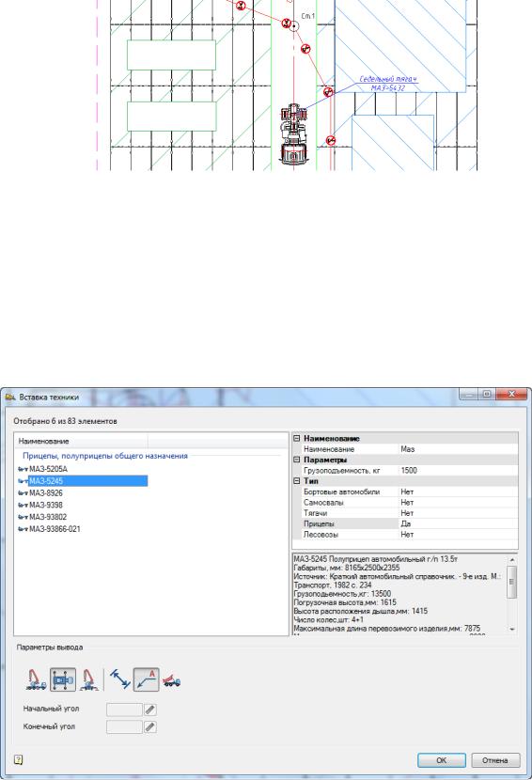The height and width of the screenshot is (780, 532).
Task: Click the Конечный угол input field
Action: [x=124, y=727]
